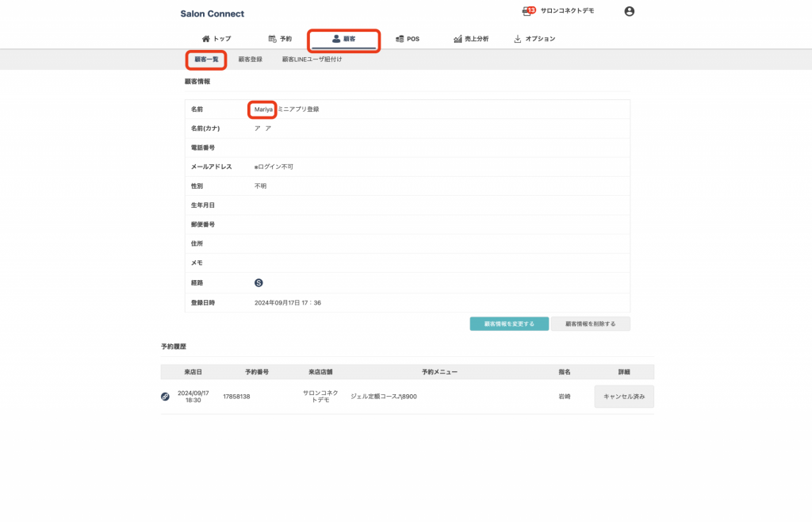812x522 pixels.
Task: Click the link icon in reservation row
Action: point(165,397)
